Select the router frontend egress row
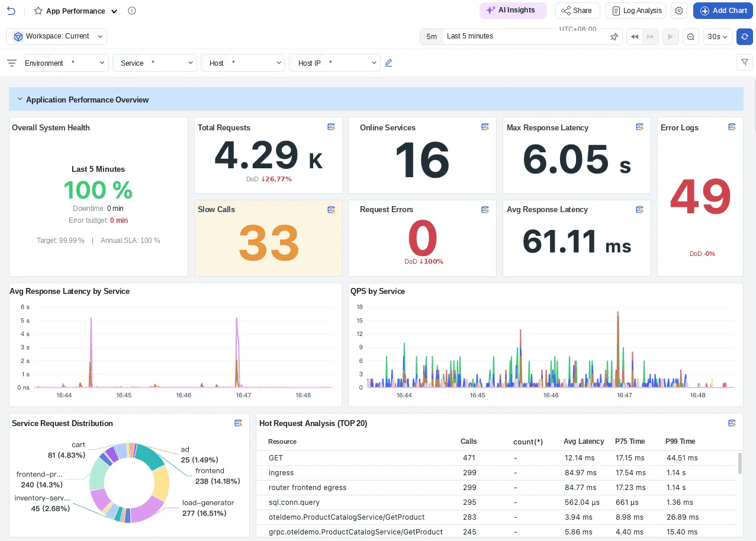Image resolution: width=756 pixels, height=541 pixels. [497, 488]
